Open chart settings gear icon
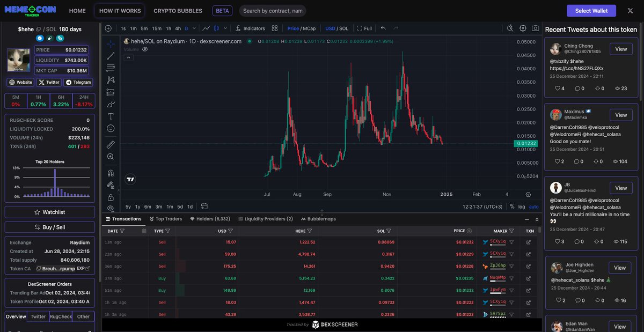644x332 pixels. point(523,28)
